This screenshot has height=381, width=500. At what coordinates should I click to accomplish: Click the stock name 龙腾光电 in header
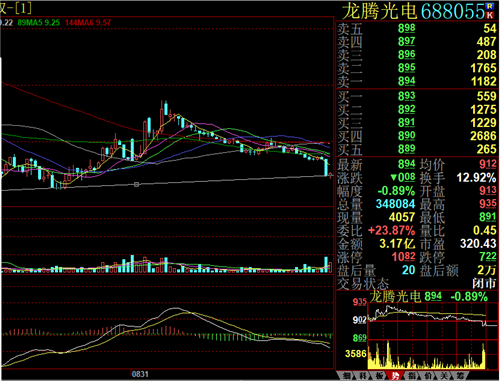tap(380, 11)
